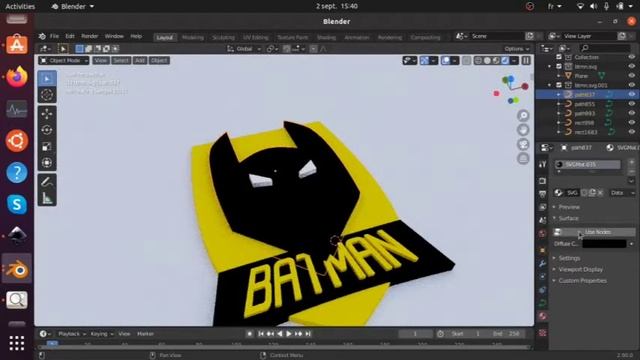Select the Cursor tool
The image size is (640, 360).
point(47,95)
